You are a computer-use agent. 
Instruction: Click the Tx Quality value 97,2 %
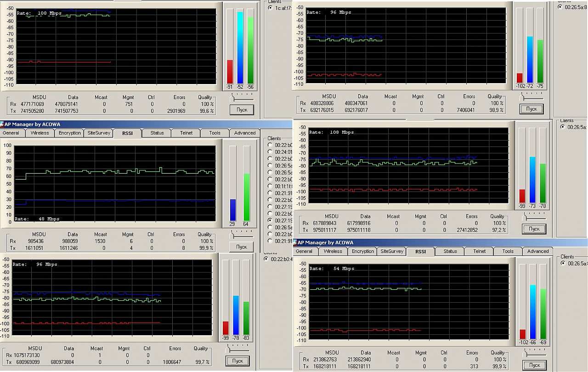pos(498,230)
